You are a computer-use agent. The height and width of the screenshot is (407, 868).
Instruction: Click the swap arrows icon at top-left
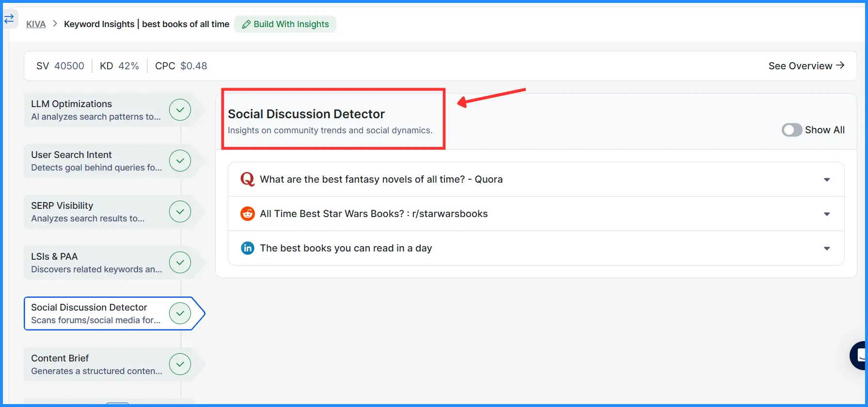tap(9, 19)
